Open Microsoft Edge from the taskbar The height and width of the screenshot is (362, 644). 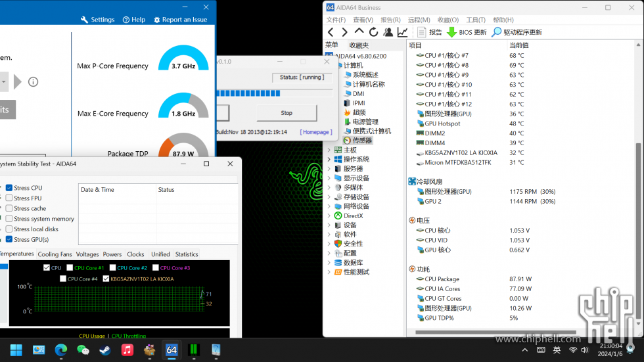point(60,350)
